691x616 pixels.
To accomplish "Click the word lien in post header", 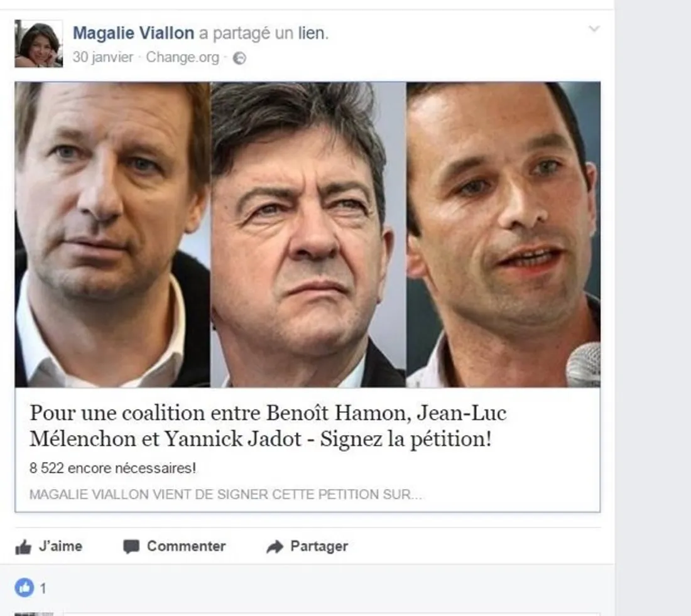I will [312, 33].
